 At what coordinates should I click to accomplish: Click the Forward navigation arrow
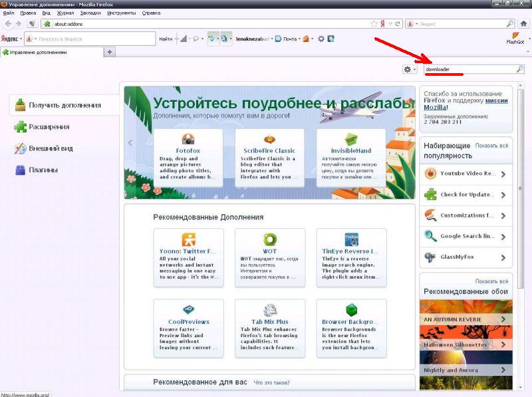(x=19, y=24)
